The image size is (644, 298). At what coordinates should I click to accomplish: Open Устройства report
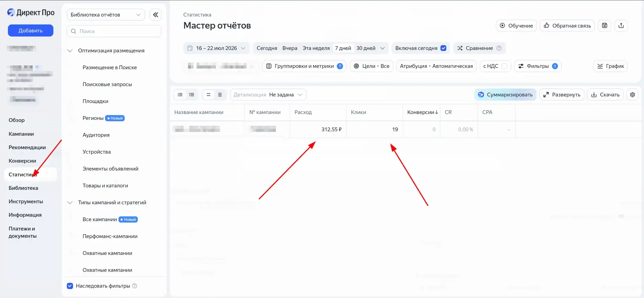click(x=97, y=152)
